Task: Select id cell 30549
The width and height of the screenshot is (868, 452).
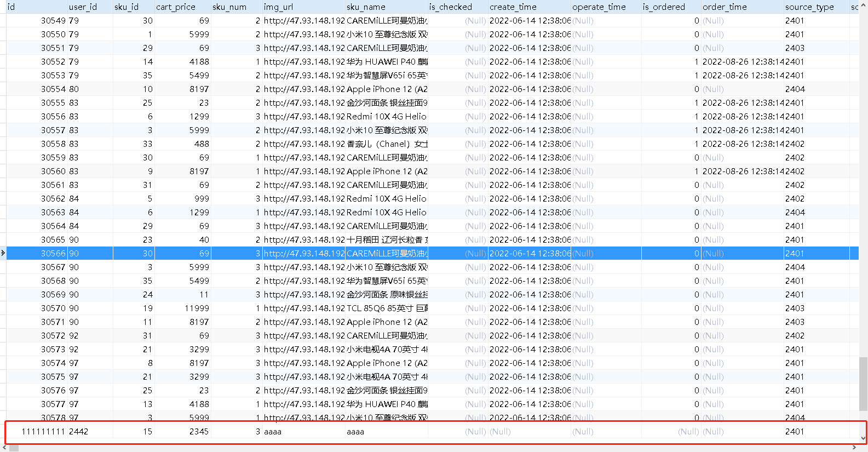Action: pyautogui.click(x=37, y=20)
